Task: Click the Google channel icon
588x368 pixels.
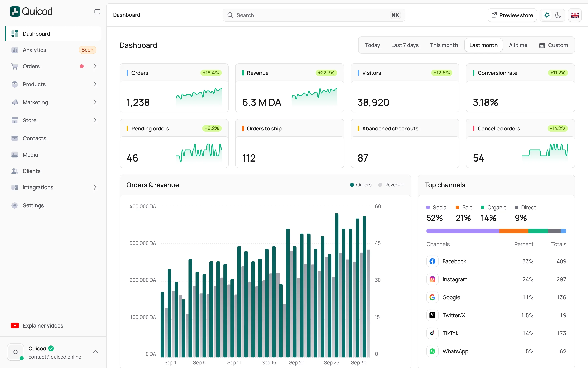Action: point(432,297)
